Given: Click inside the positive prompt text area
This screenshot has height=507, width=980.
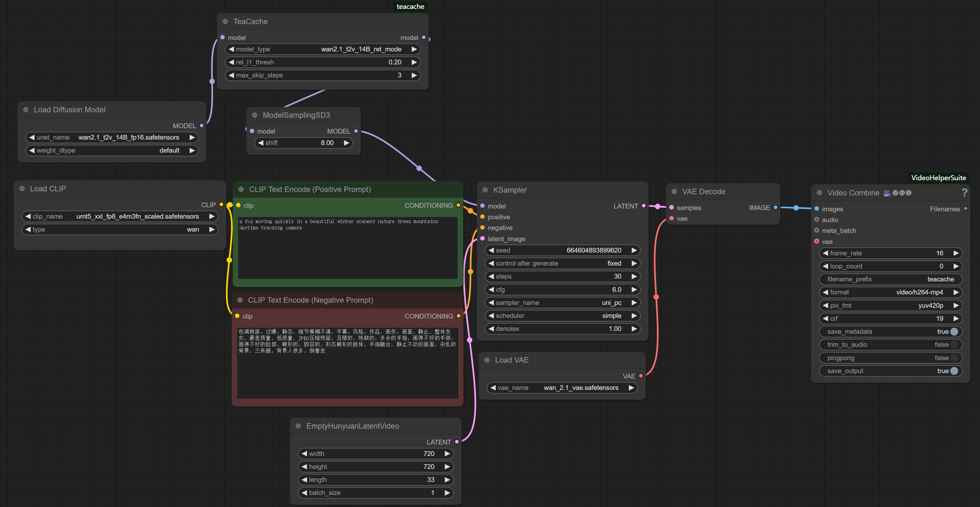Looking at the screenshot, I should point(347,247).
